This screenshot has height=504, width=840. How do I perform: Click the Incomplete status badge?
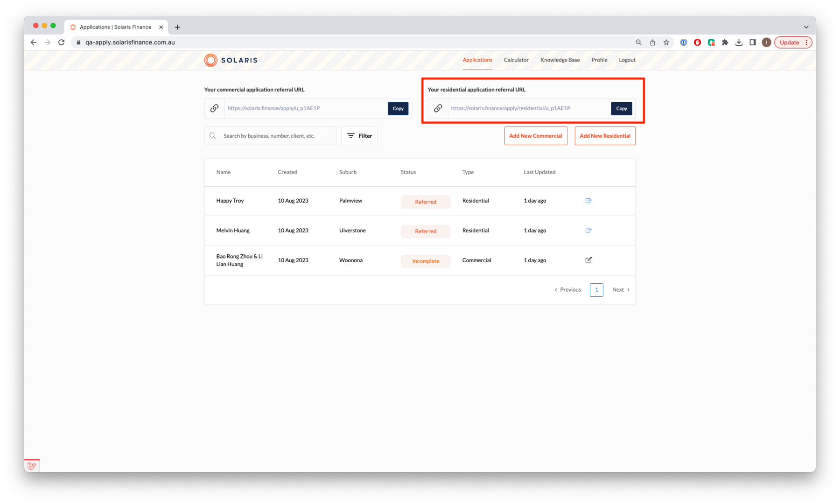click(x=426, y=261)
